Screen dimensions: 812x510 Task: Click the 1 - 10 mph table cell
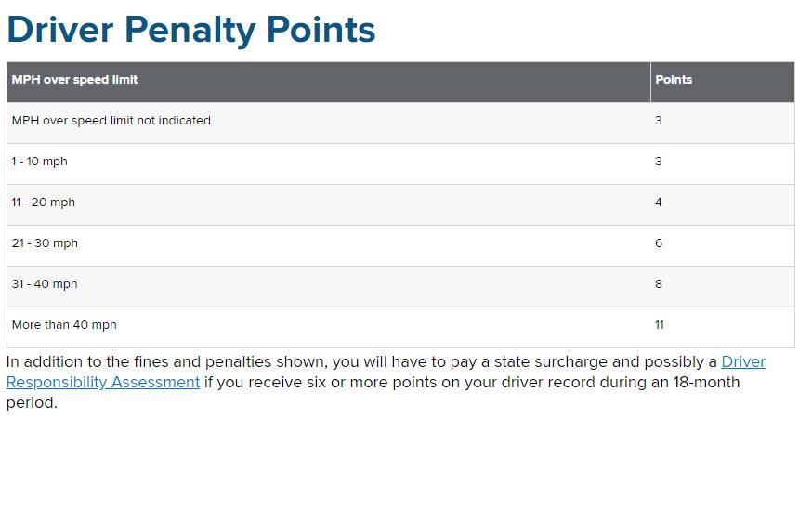(x=328, y=163)
